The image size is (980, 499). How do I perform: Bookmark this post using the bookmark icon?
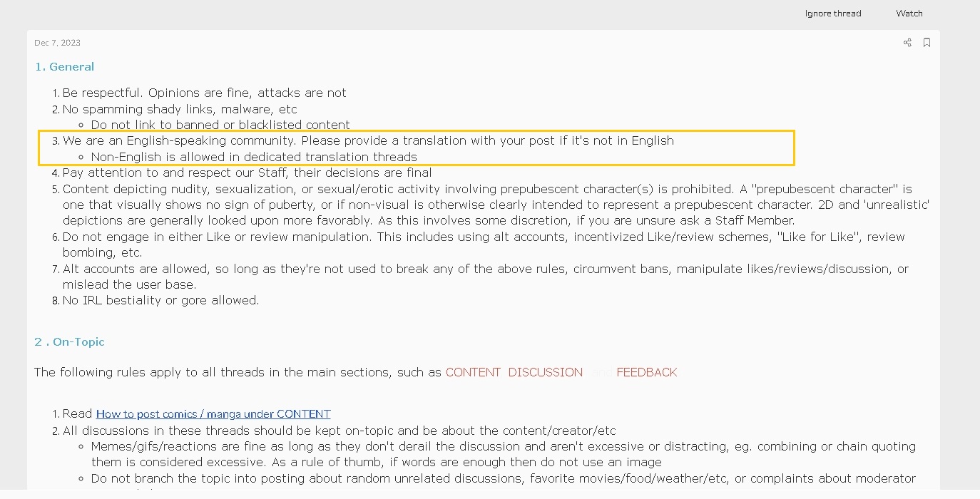927,43
